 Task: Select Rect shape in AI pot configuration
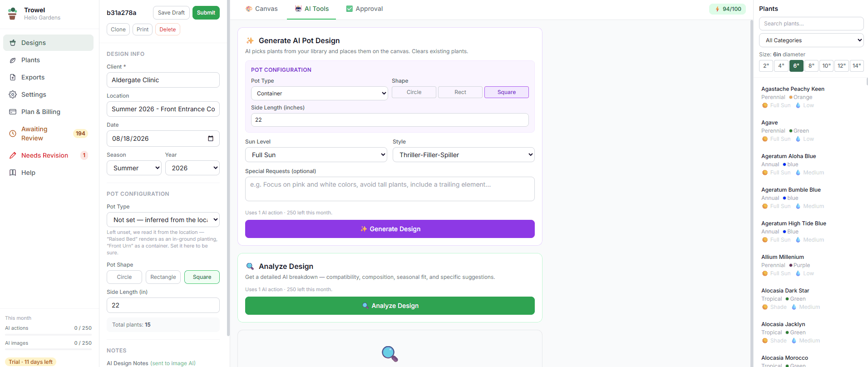[x=460, y=92]
